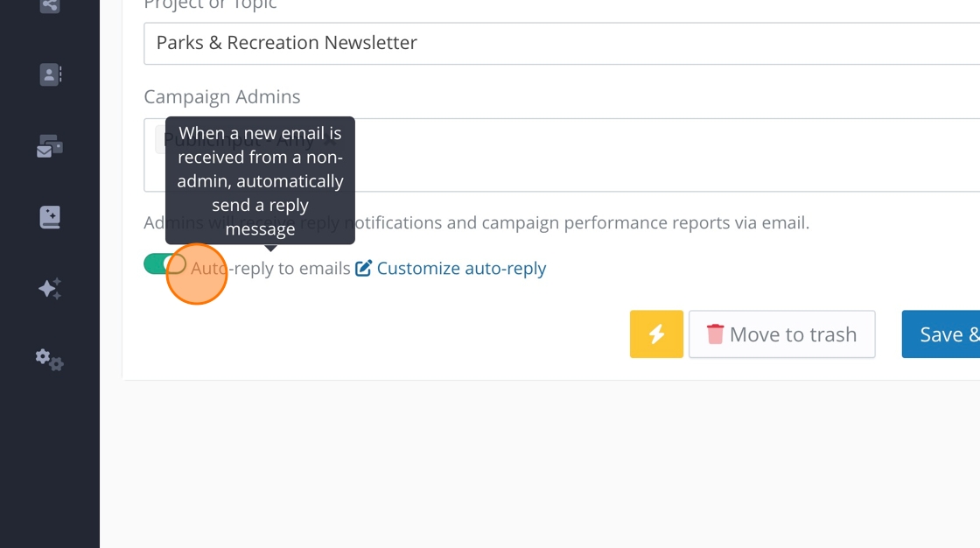980x548 pixels.
Task: Open the contacts address book icon
Action: point(50,74)
